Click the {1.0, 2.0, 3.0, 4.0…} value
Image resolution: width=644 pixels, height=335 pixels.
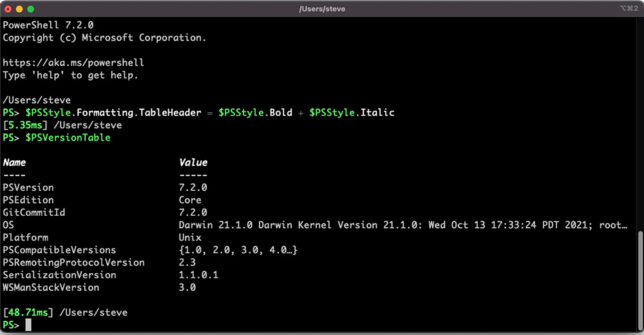click(238, 250)
